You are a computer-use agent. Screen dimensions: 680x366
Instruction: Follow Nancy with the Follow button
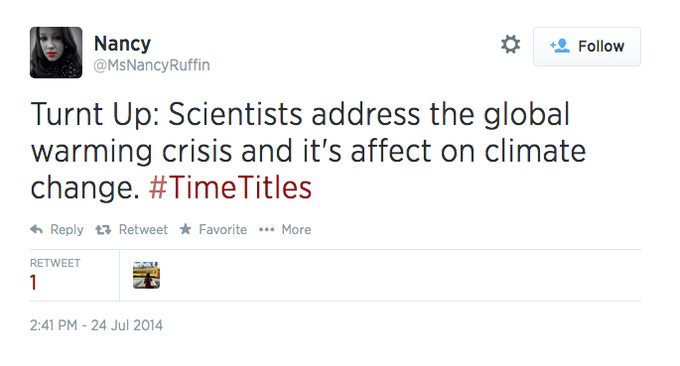[x=587, y=46]
